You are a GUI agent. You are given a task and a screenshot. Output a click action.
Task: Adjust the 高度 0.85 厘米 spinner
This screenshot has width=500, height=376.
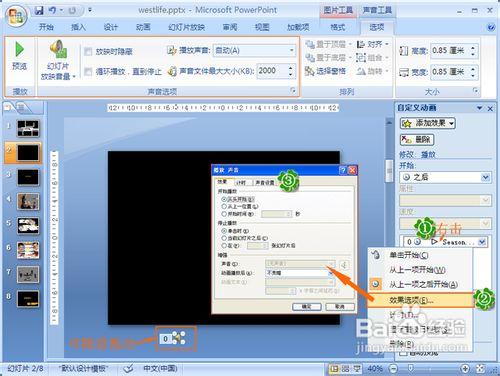473,51
